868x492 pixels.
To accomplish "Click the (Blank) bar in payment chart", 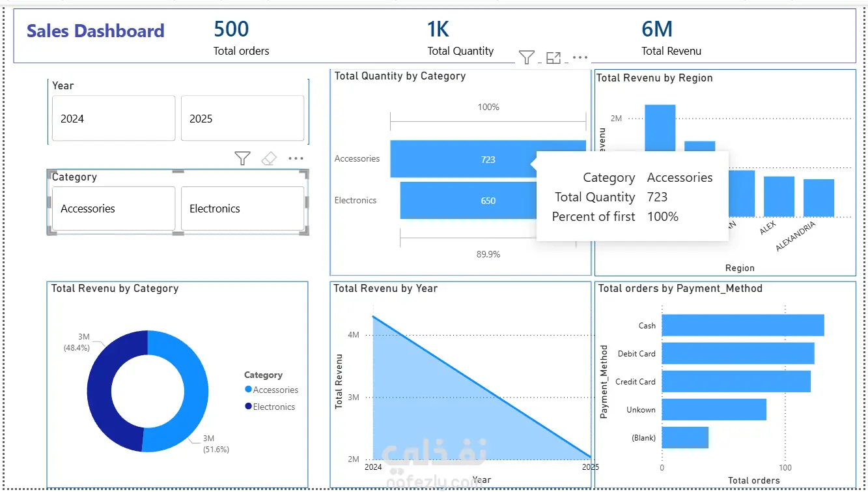I will pos(685,437).
